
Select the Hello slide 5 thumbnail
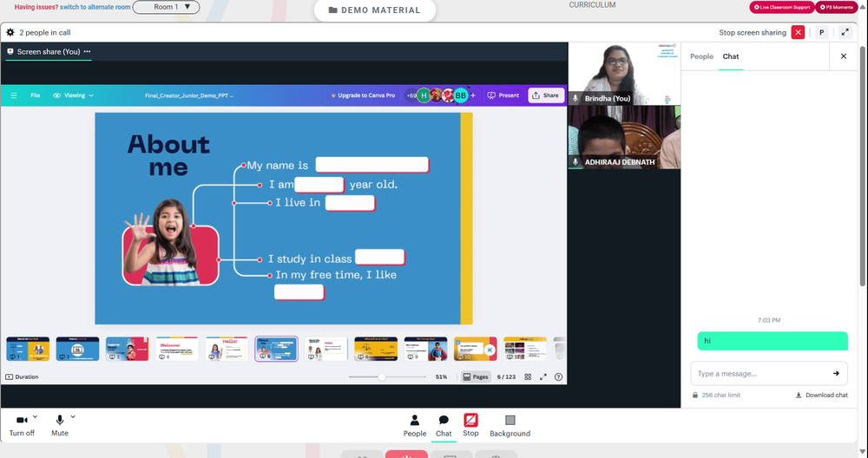tap(227, 349)
